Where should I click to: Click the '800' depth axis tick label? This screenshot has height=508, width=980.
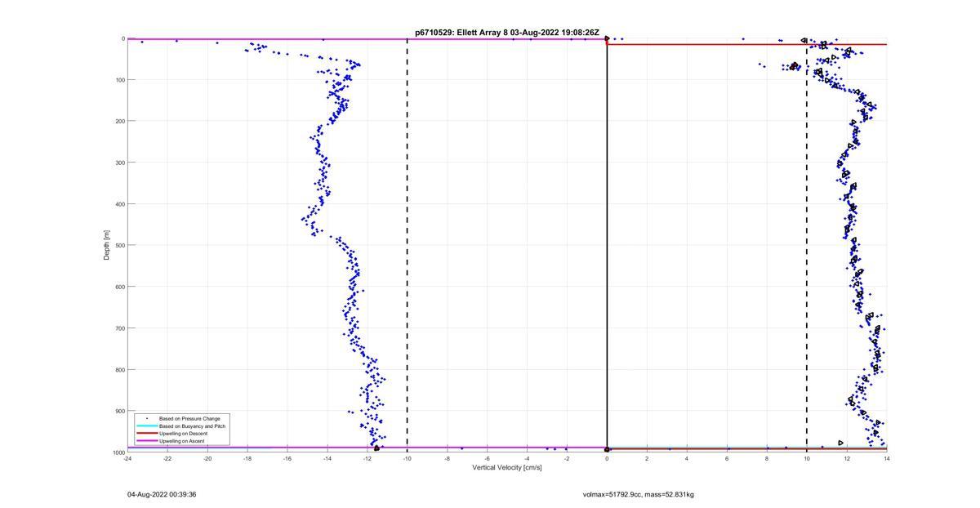click(x=119, y=369)
